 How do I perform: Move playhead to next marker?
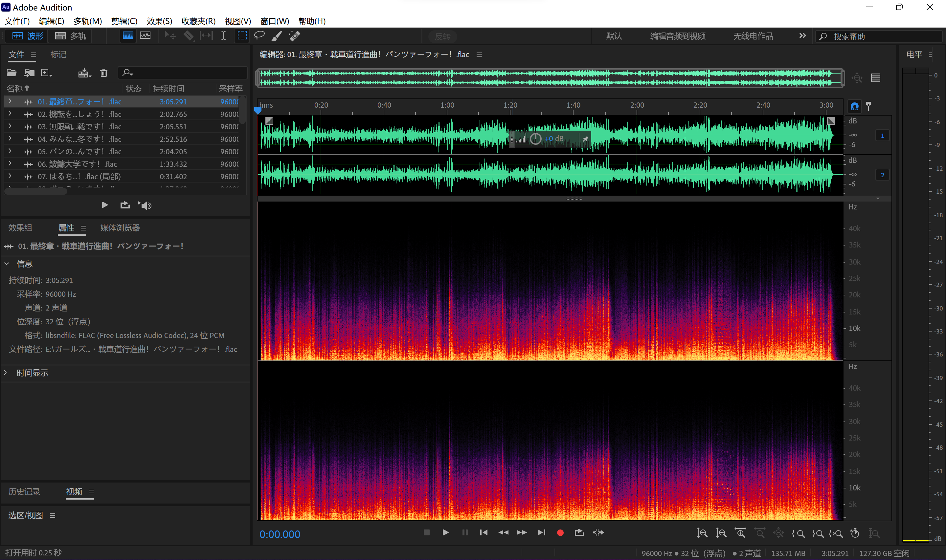[x=541, y=532]
